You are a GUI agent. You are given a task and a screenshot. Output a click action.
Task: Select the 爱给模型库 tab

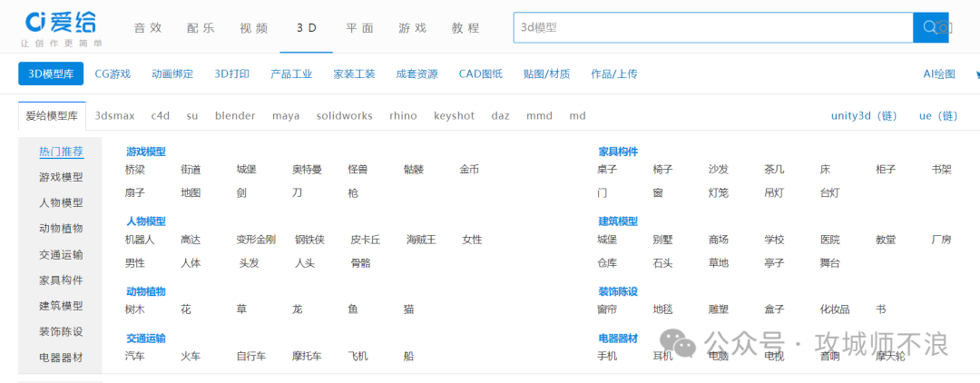pyautogui.click(x=52, y=115)
